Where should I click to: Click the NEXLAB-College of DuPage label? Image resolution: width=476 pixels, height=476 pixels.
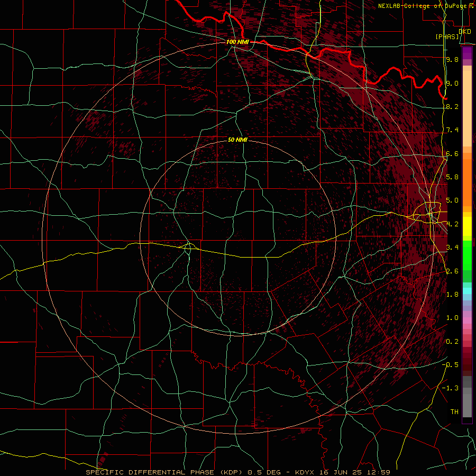tap(423, 6)
